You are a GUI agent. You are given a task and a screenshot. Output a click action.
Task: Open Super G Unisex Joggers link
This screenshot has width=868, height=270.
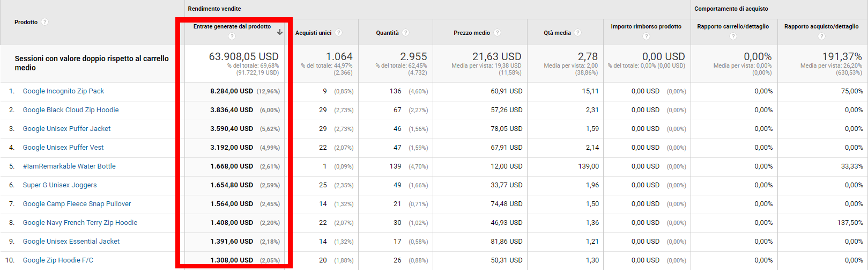coord(60,185)
